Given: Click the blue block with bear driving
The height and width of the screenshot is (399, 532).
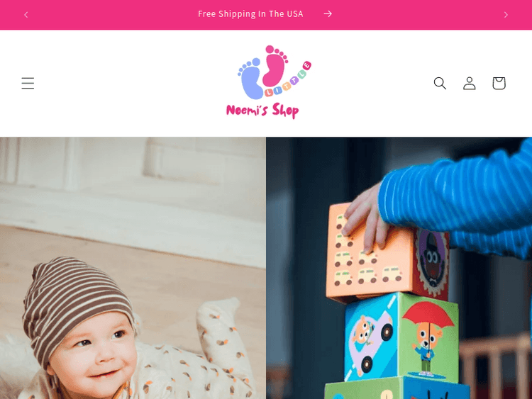Looking at the screenshot, I should click(x=370, y=337).
